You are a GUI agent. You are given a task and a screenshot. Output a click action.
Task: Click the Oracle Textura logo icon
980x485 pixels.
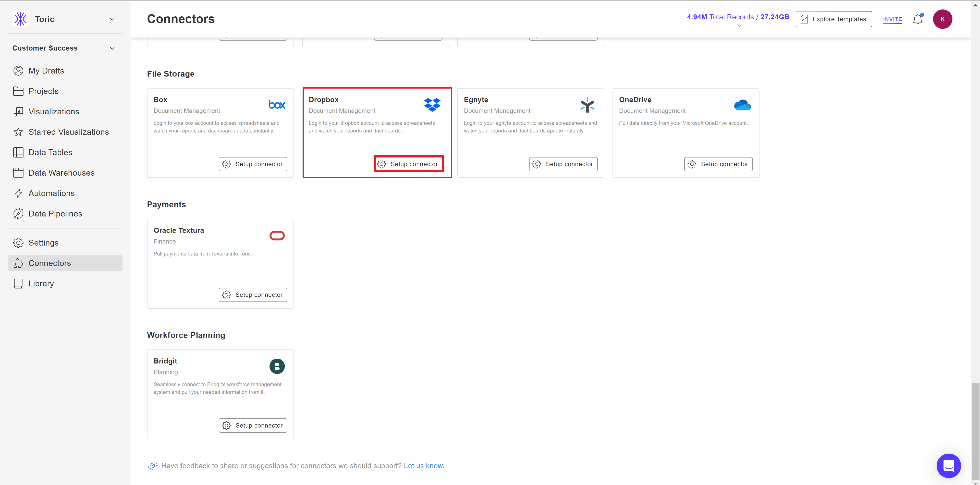(277, 235)
